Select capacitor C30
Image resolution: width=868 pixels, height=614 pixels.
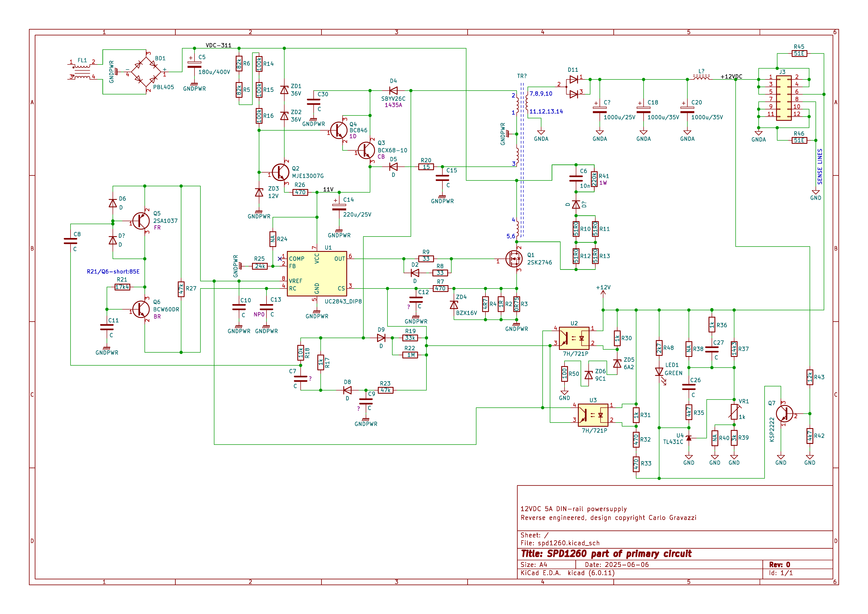(313, 102)
